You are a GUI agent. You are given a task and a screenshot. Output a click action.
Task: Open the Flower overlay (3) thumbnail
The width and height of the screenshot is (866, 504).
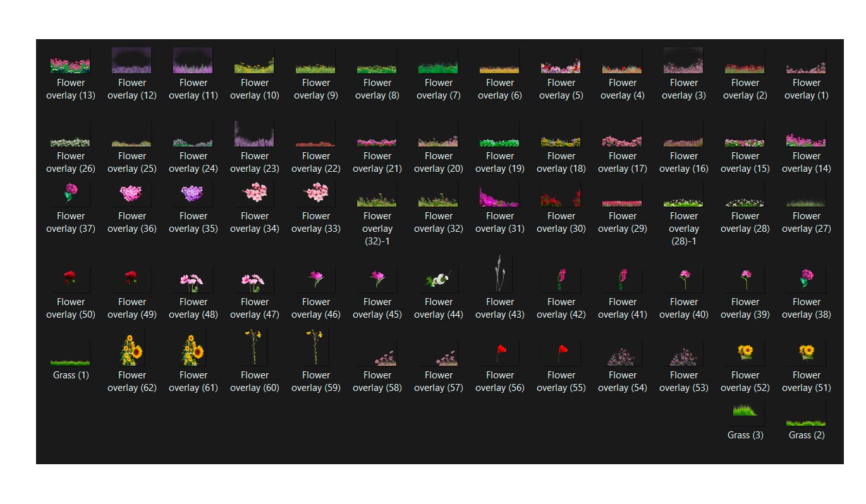(x=683, y=61)
